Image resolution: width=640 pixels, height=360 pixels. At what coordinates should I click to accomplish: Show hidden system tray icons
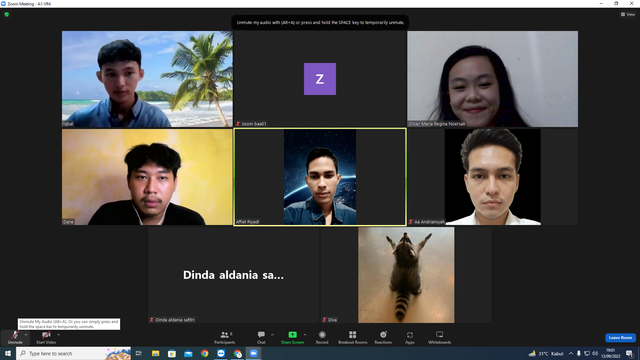click(571, 353)
